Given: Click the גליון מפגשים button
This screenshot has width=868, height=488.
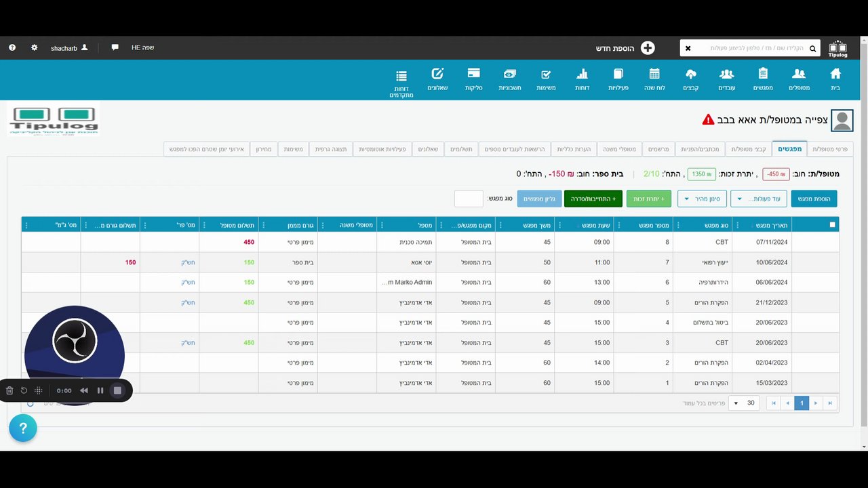Looking at the screenshot, I should click(x=539, y=199).
